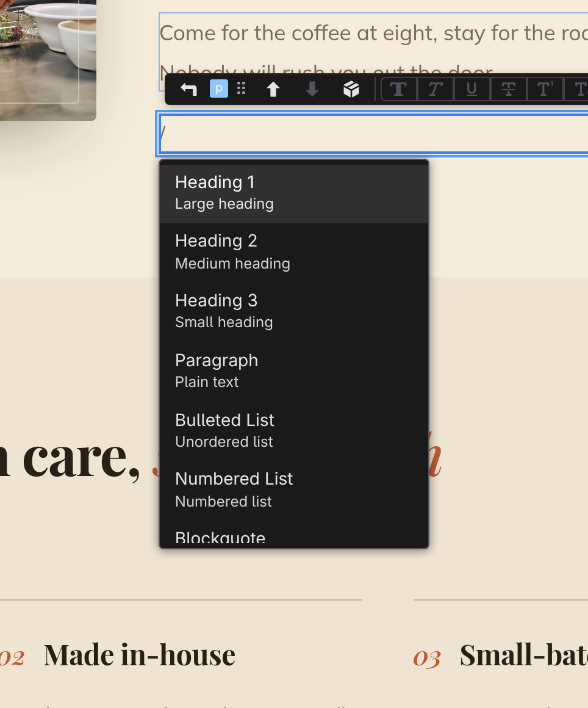This screenshot has width=588, height=708.
Task: Toggle underline formatting
Action: point(472,89)
